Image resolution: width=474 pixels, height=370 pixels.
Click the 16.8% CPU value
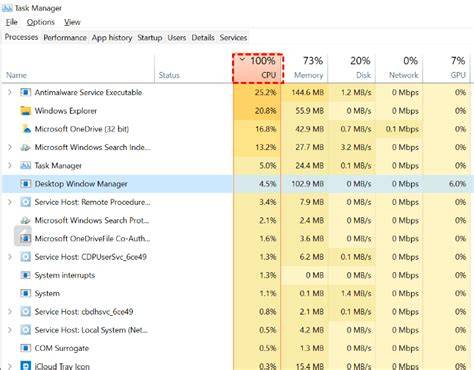[266, 129]
